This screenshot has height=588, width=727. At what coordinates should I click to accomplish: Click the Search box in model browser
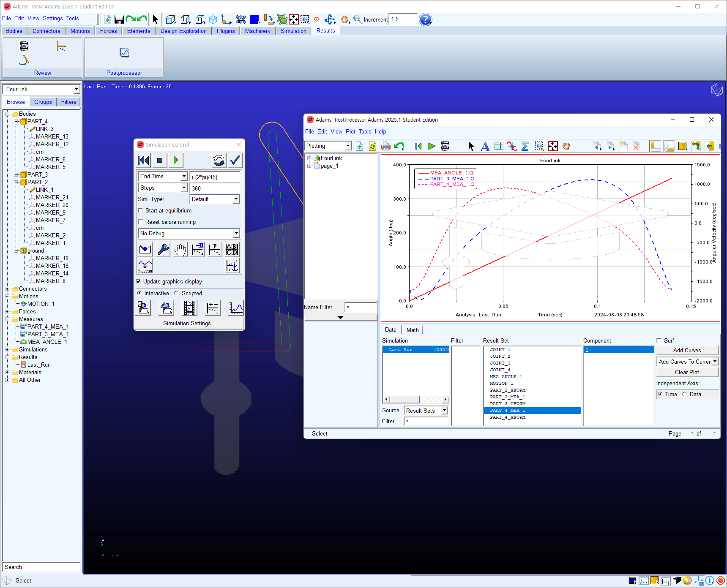(x=41, y=567)
